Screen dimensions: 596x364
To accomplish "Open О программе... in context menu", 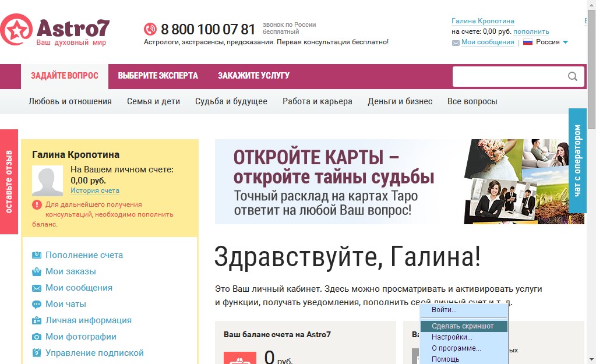I will [x=464, y=348].
